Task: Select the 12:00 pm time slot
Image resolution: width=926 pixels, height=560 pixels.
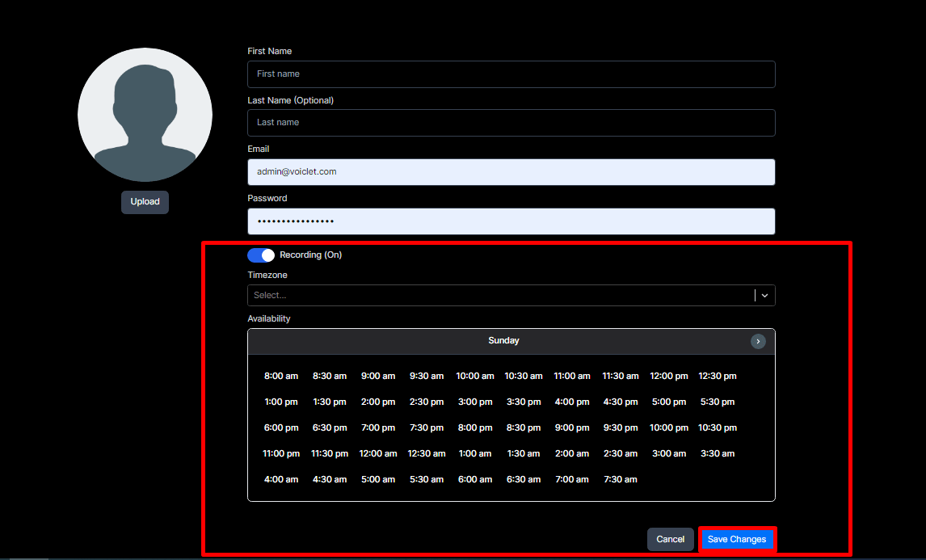Action: pyautogui.click(x=668, y=377)
